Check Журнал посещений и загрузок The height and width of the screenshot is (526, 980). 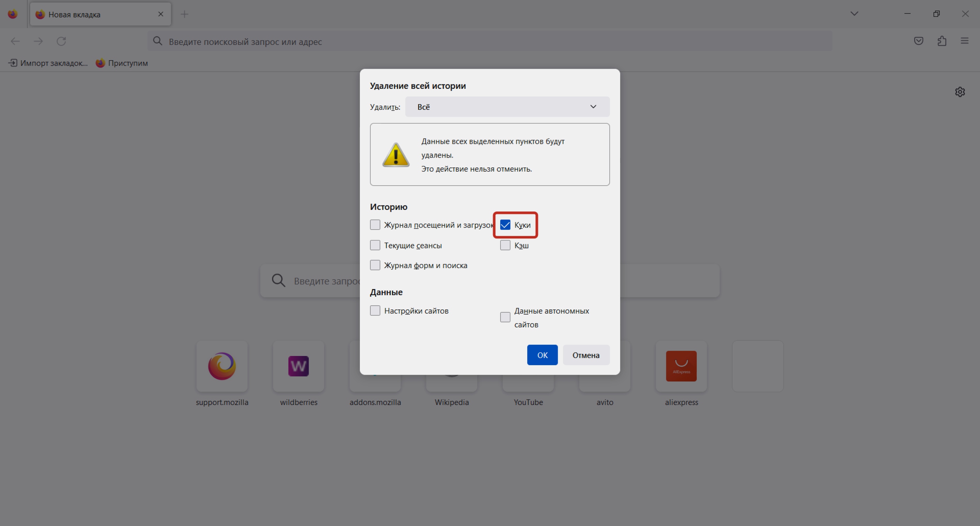[x=375, y=225]
